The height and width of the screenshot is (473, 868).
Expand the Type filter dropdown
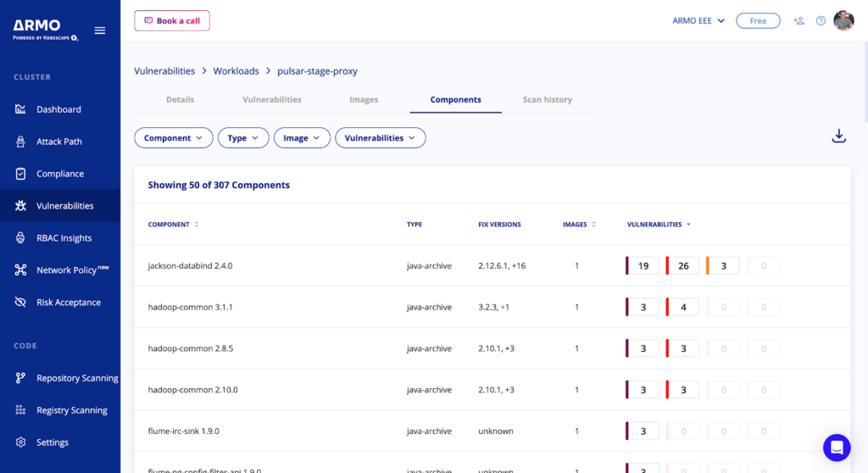pos(243,138)
